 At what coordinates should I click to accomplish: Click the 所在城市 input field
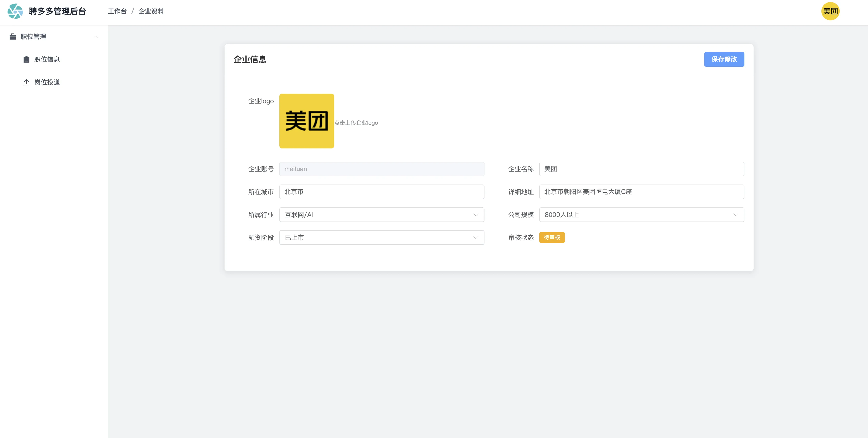381,192
